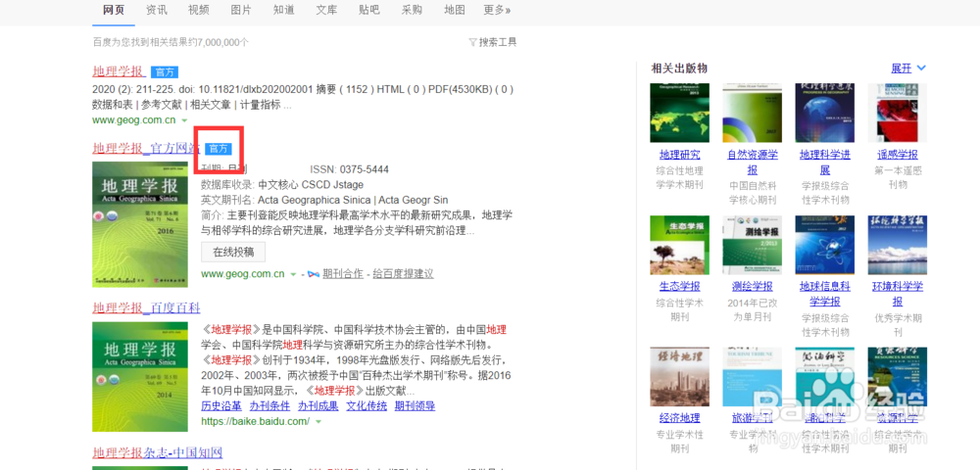Viewport: 980px width, 470px height.
Task: Open the 文化传统 sublink
Action: point(367,406)
